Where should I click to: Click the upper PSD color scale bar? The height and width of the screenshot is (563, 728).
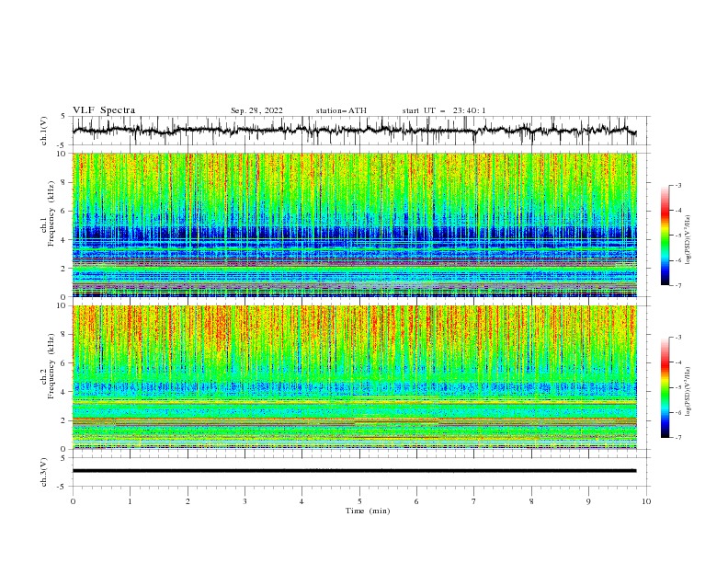pos(665,236)
